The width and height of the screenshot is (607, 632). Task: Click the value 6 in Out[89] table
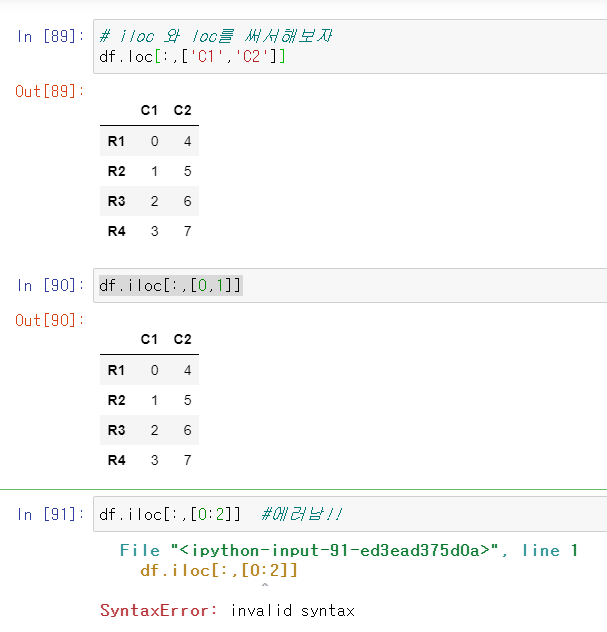click(x=187, y=201)
